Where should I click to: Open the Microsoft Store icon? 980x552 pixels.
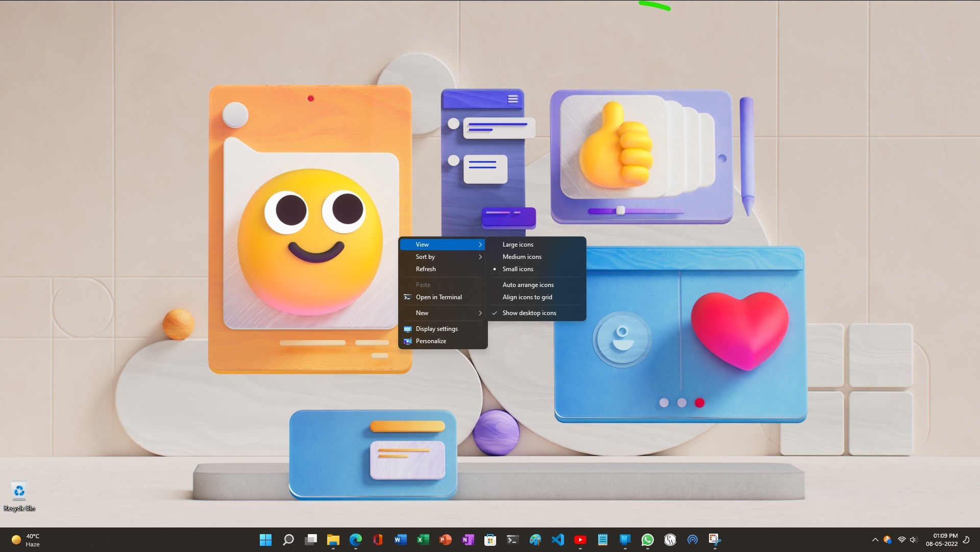490,540
